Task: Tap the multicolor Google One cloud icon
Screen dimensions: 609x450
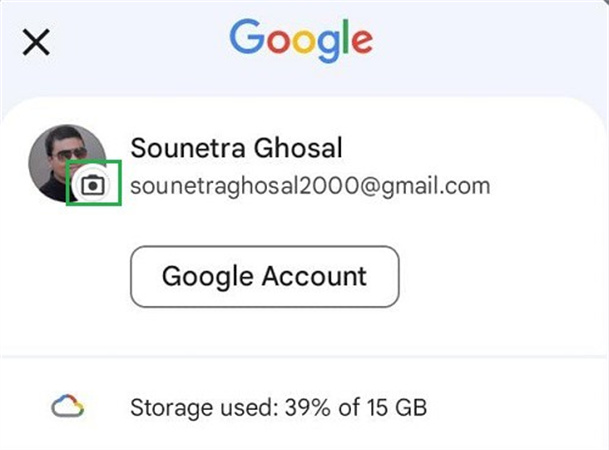Action: pos(68,407)
